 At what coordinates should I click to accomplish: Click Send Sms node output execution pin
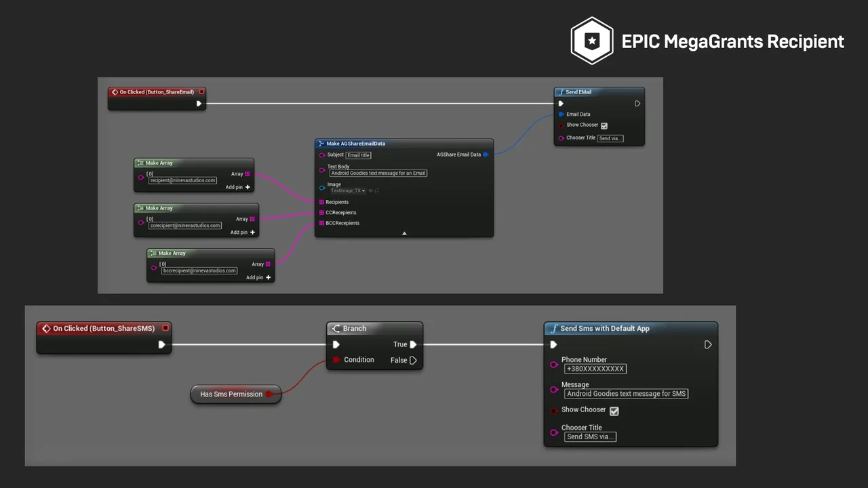tap(707, 345)
